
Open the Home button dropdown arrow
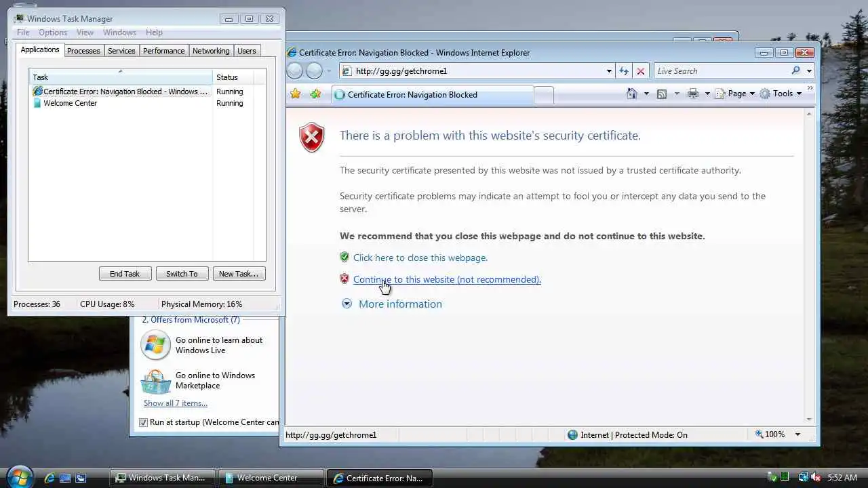[x=646, y=94]
